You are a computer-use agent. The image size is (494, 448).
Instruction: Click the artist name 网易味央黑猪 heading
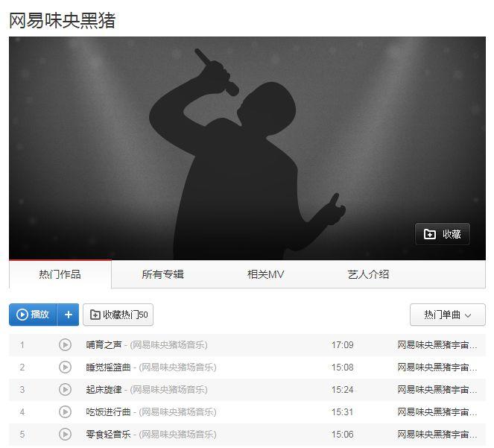click(x=63, y=20)
